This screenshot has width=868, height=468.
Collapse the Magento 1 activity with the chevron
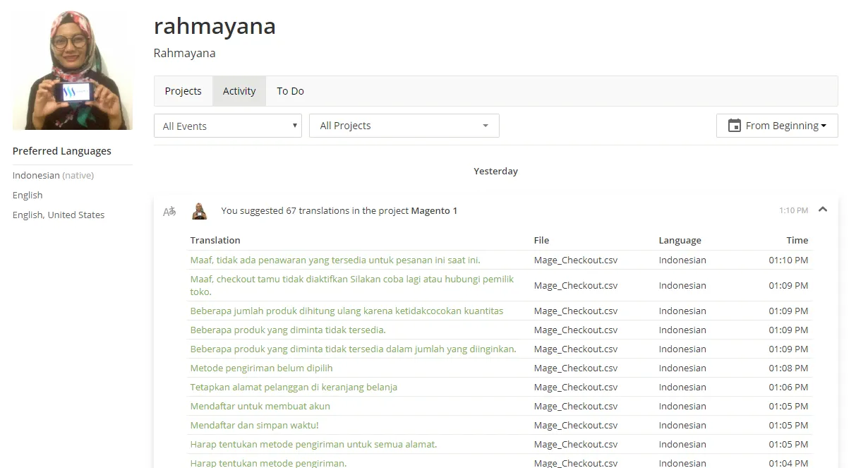823,210
